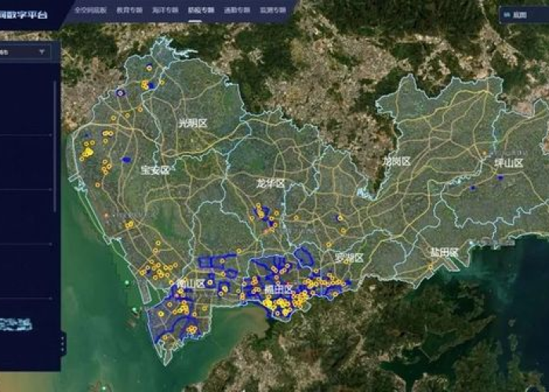549x392 pixels.
Task: Click the 龙华区 district label
Action: [270, 183]
